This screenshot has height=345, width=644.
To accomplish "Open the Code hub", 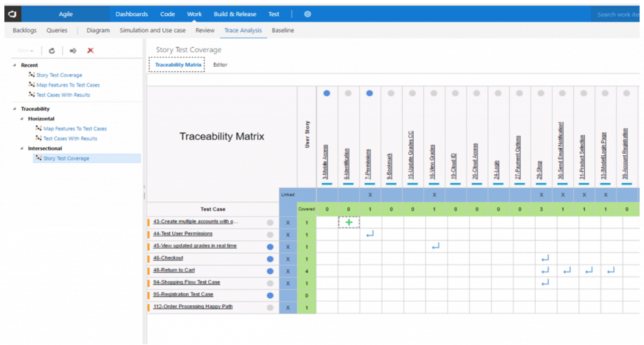I will [167, 14].
